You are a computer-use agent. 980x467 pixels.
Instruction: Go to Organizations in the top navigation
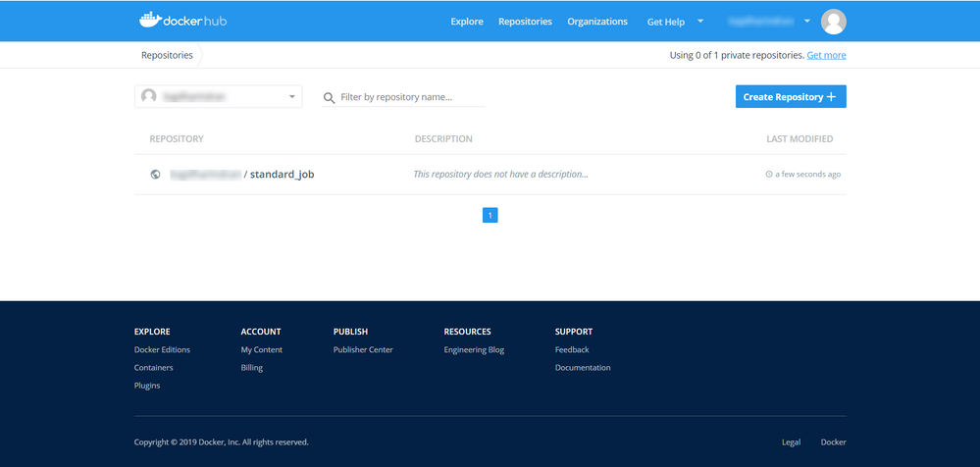597,22
